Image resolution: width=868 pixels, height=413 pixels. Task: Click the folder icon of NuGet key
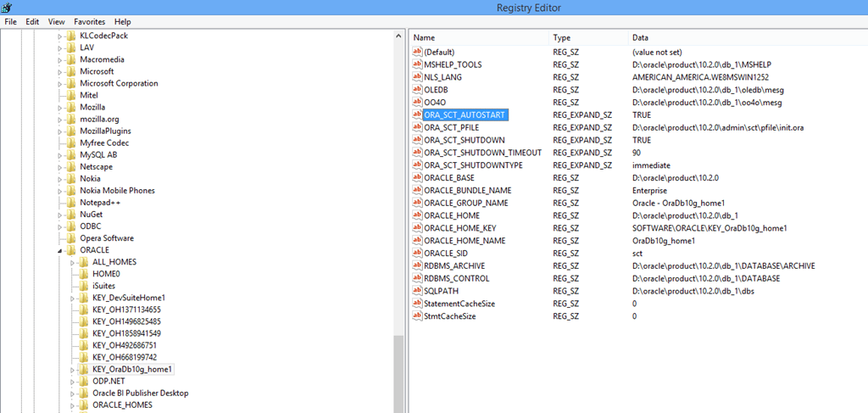(71, 215)
